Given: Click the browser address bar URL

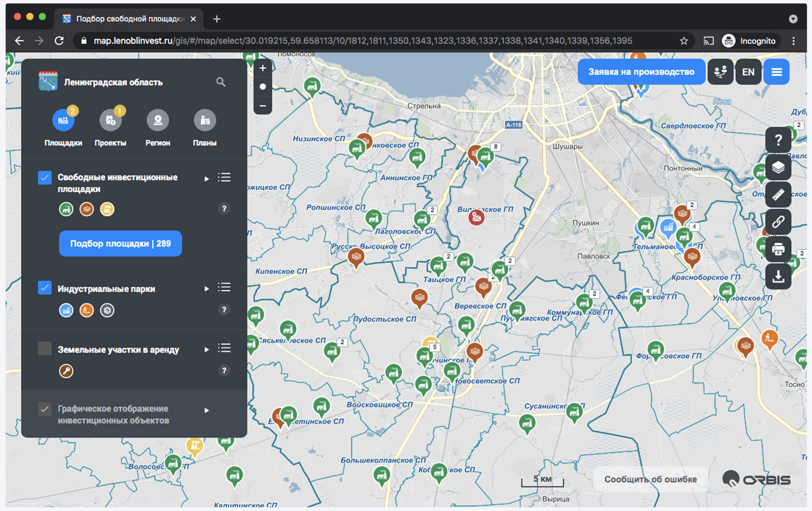Looking at the screenshot, I should coord(362,41).
